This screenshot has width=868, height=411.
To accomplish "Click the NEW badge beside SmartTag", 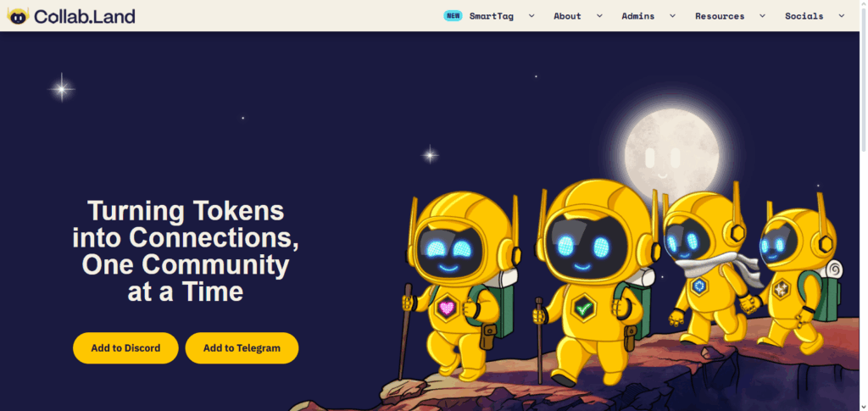I will [453, 15].
